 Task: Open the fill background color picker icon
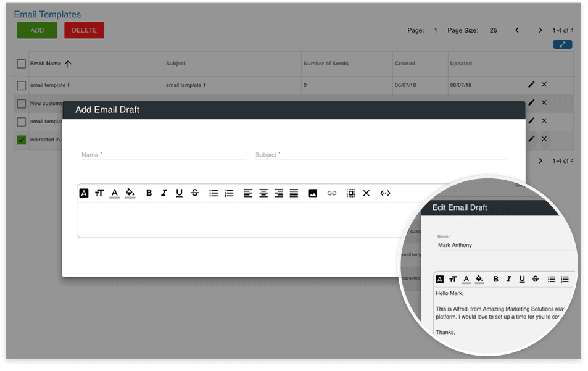(130, 193)
